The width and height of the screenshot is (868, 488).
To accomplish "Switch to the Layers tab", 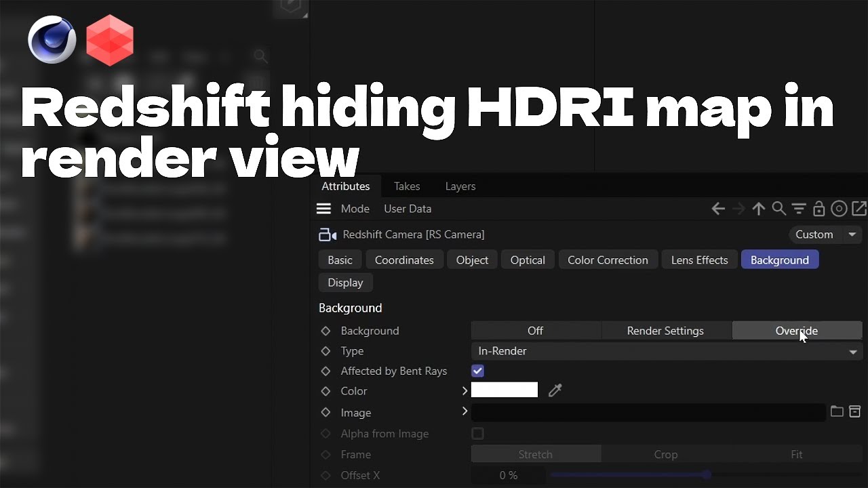I will pyautogui.click(x=460, y=186).
